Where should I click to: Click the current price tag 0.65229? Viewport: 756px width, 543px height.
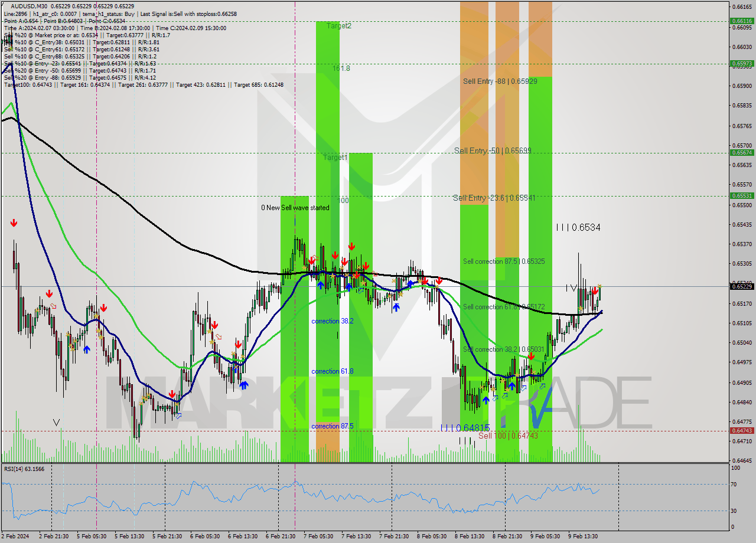point(742,286)
